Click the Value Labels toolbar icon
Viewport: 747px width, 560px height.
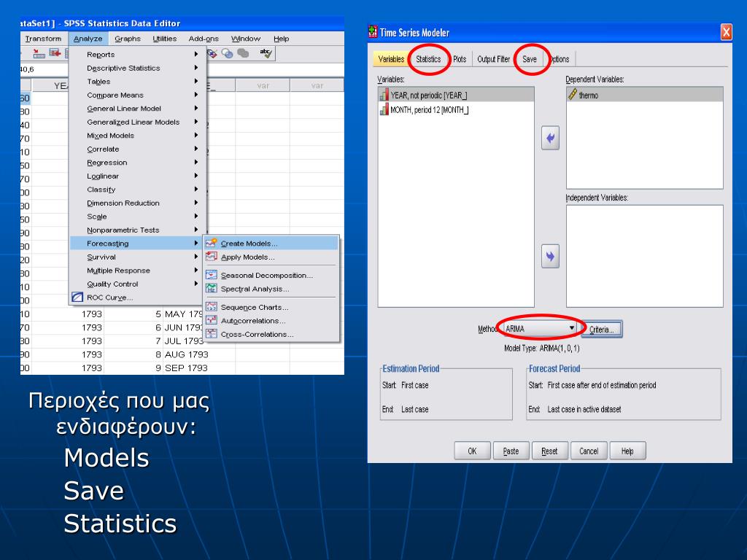[x=212, y=53]
